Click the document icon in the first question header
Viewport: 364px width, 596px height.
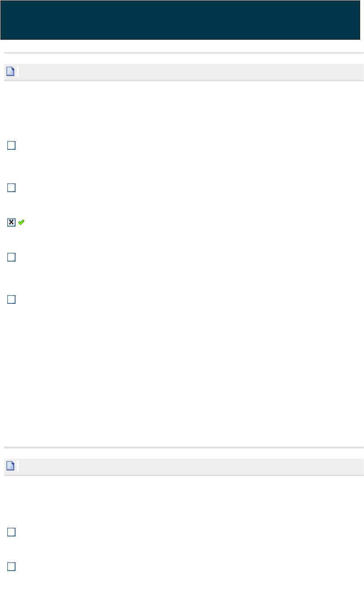[10, 72]
